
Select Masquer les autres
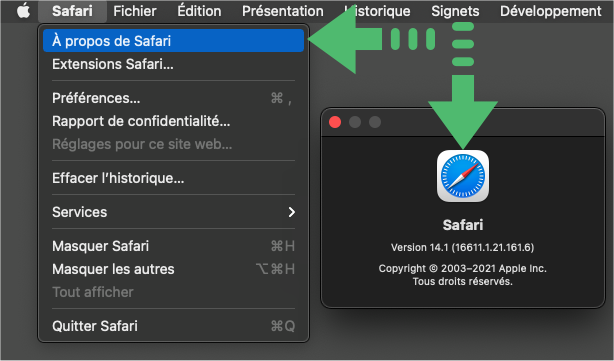coord(173,269)
